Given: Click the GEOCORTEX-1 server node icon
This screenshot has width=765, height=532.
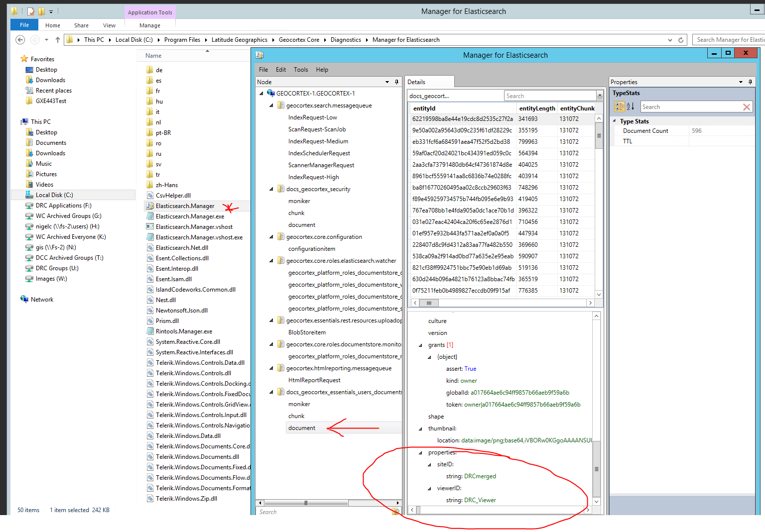Looking at the screenshot, I should (x=271, y=93).
